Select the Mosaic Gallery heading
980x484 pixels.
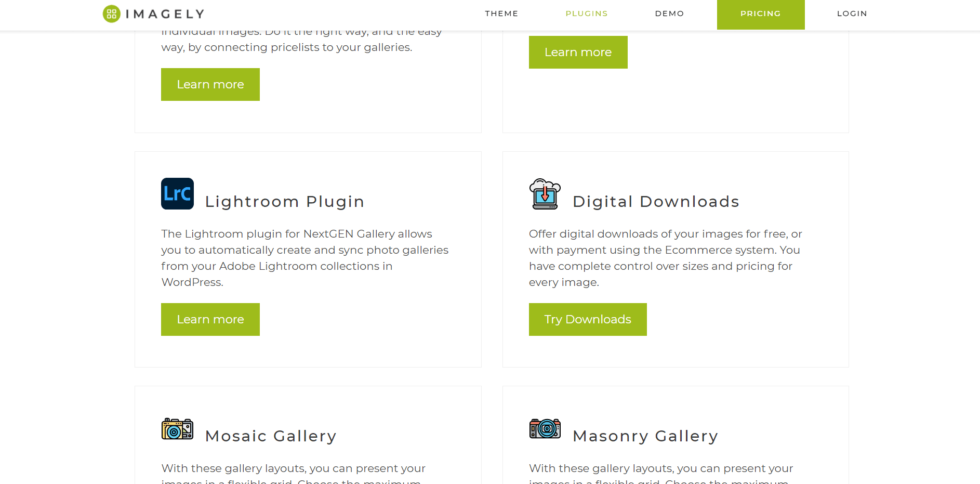click(x=271, y=436)
